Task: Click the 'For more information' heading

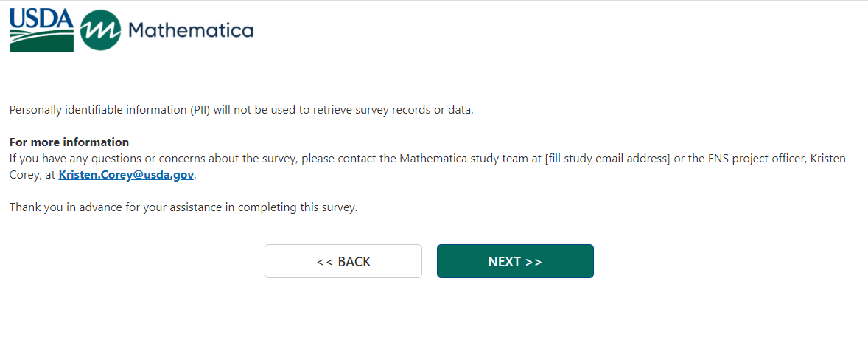Action: 69,142
